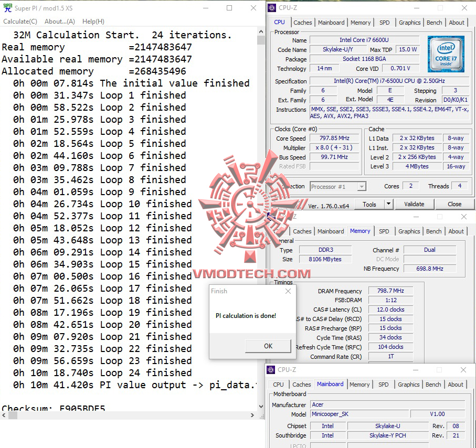This screenshot has height=448, width=476.
Task: Click the active Memory tab in middle CPU-Z window
Action: click(360, 231)
